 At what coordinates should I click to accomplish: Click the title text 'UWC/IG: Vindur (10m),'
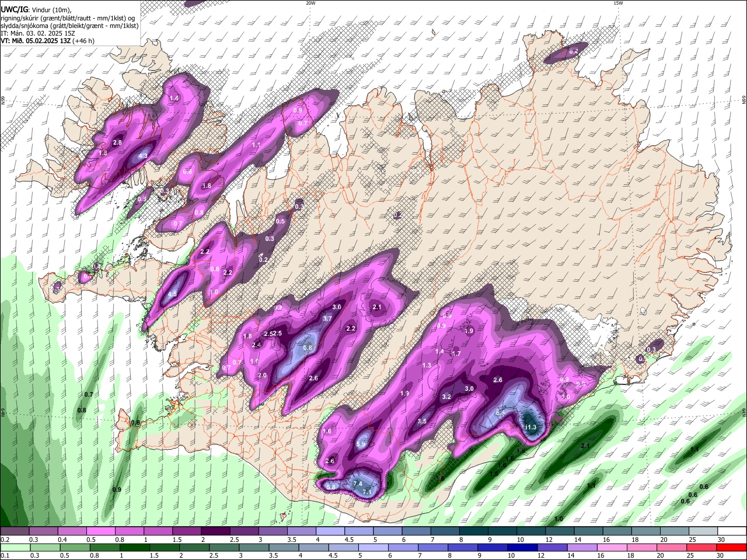click(36, 10)
